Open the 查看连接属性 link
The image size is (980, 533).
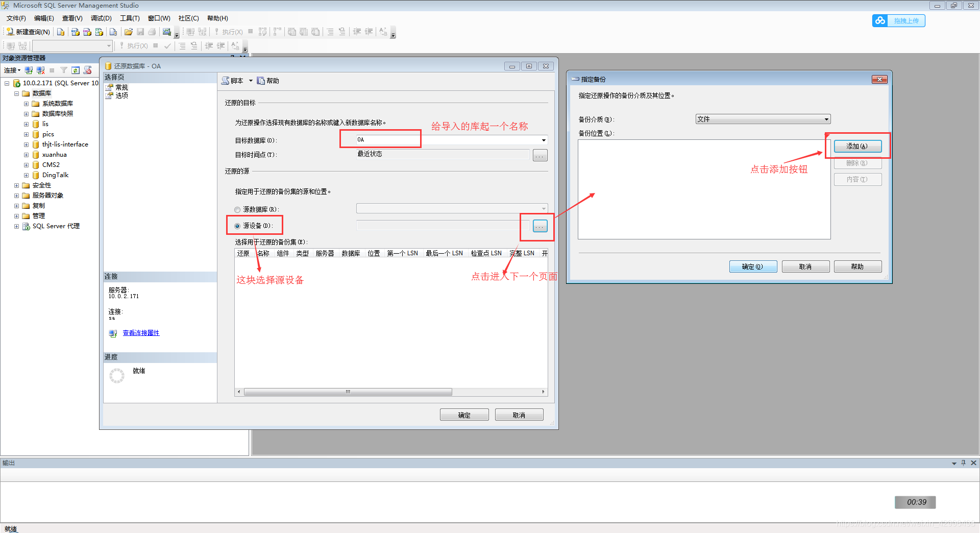[141, 333]
